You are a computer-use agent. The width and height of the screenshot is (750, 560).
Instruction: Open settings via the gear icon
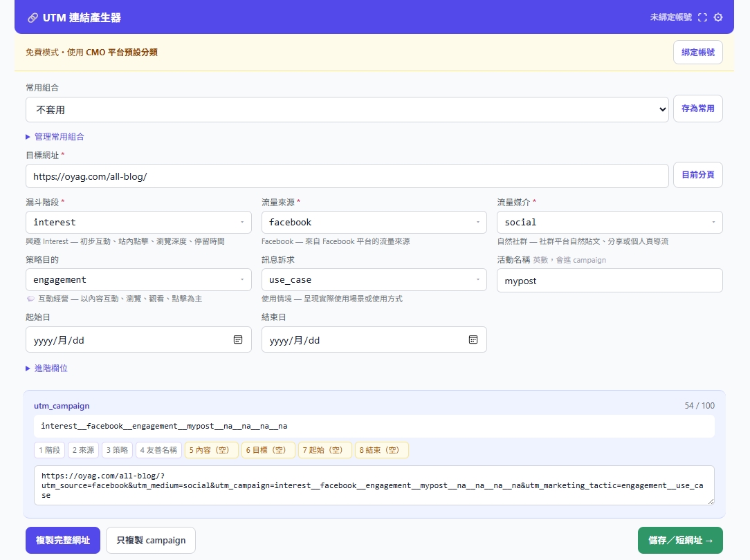[x=718, y=17]
